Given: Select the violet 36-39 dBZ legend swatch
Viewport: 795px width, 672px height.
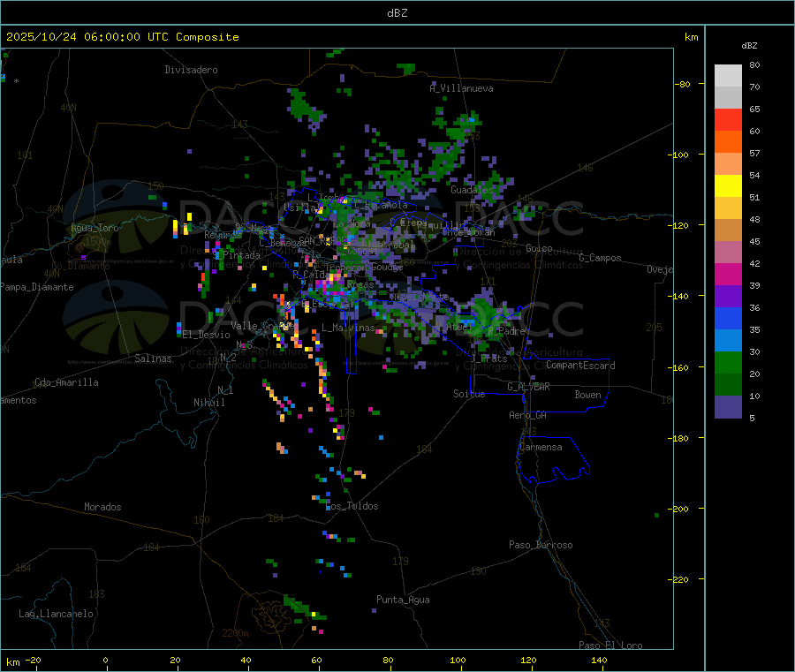Looking at the screenshot, I should pos(728,297).
